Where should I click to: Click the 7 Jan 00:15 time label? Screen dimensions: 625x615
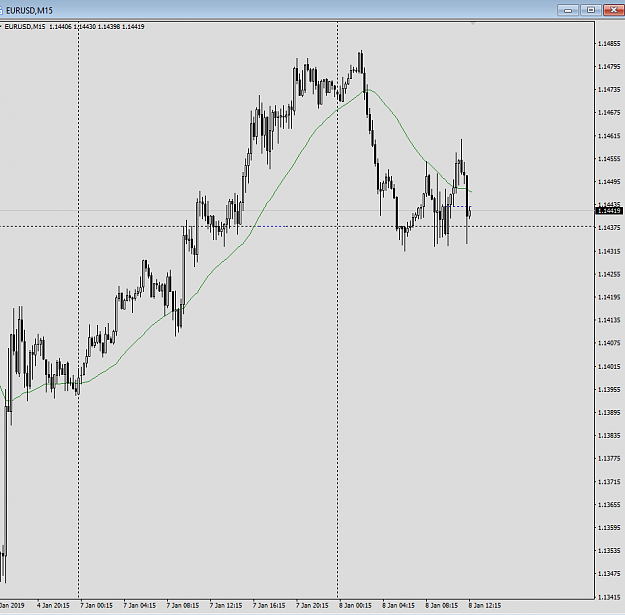96,605
